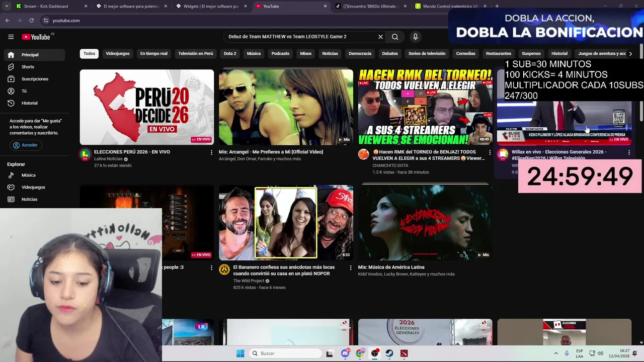Open The Wild Project channel name link

249,281
